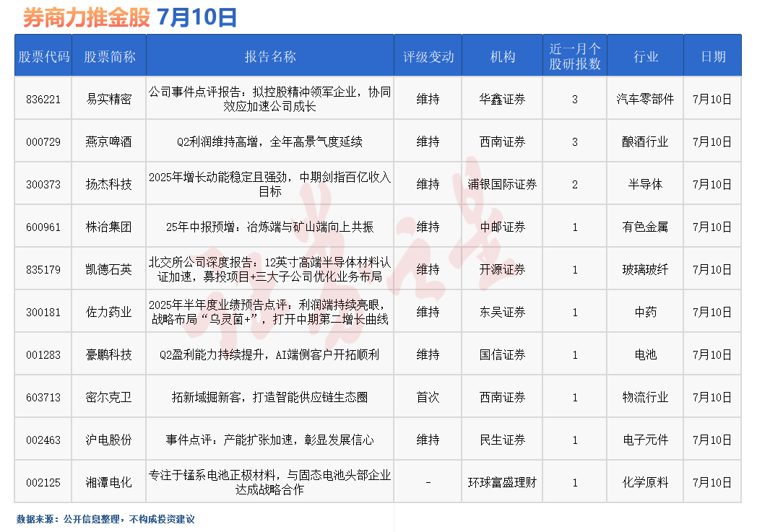Click industry 半导体
757x532 pixels.
pos(646,184)
